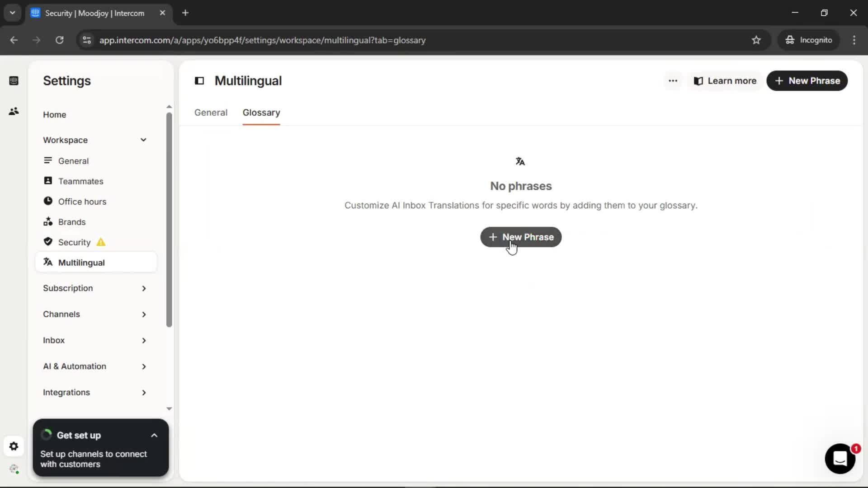Go to Settings Home
The image size is (868, 488).
point(55,115)
